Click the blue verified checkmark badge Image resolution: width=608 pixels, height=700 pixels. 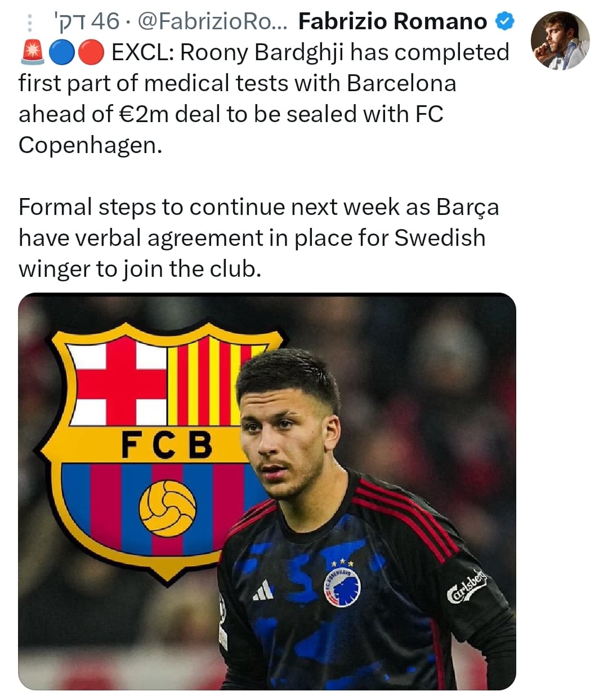click(x=504, y=22)
